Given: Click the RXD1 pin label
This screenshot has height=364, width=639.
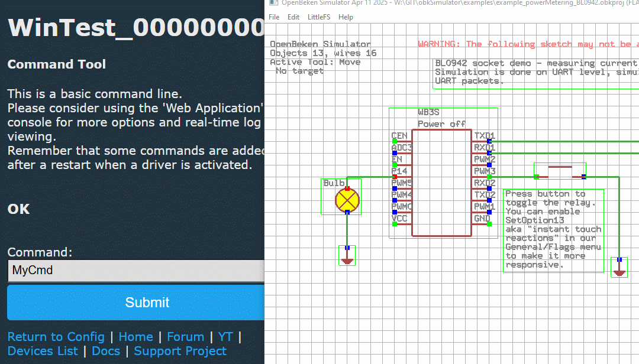Looking at the screenshot, I should [485, 147].
